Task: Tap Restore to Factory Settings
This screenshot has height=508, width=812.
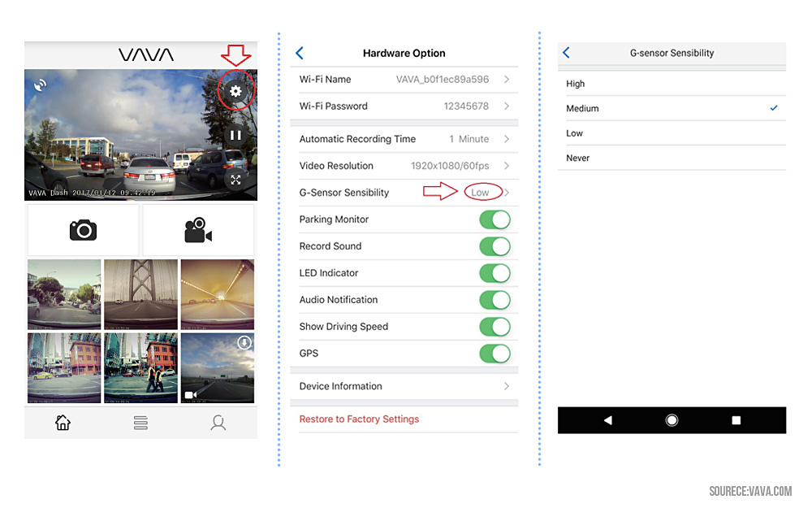Action: [x=360, y=419]
